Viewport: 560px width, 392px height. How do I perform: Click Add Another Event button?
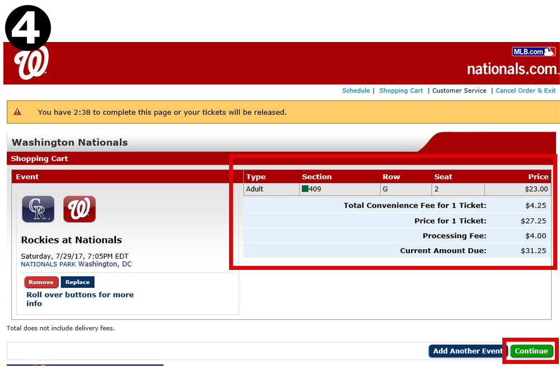468,351
